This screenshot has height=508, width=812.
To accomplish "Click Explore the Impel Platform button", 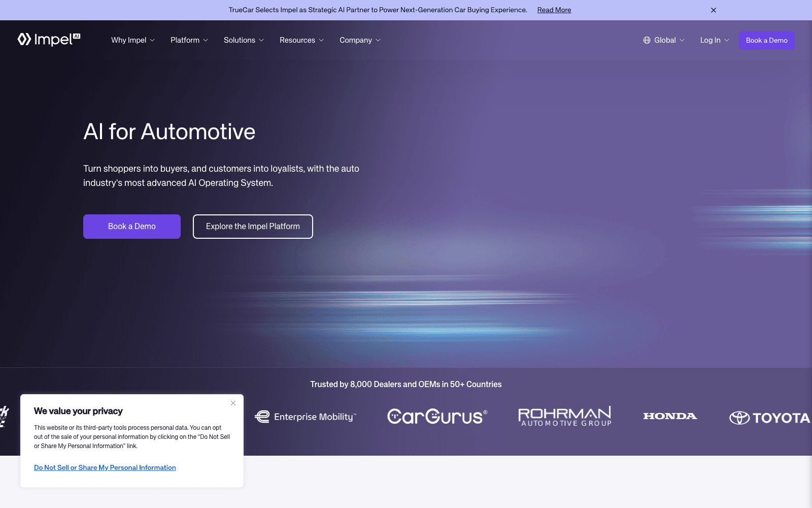I will [253, 227].
